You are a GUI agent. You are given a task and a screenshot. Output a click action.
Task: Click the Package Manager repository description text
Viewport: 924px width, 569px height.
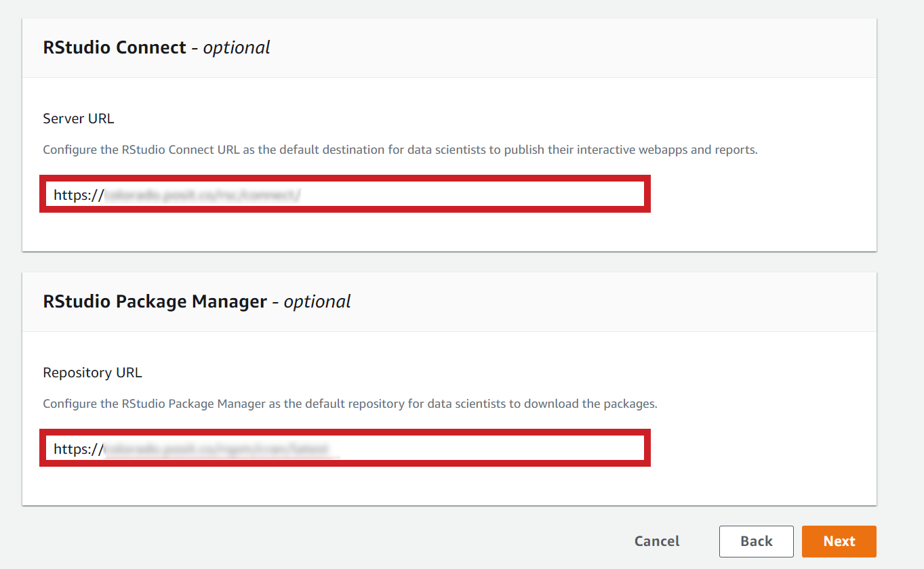[x=350, y=404]
